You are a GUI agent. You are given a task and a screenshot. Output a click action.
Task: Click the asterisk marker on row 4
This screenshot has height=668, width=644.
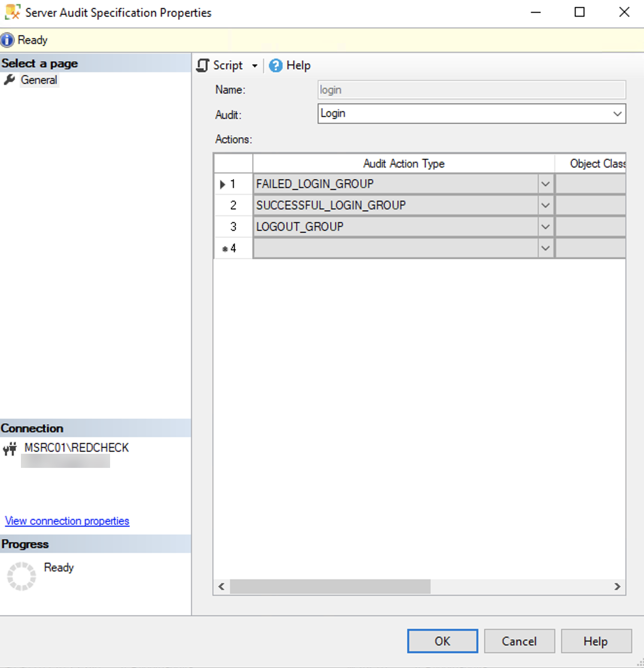[x=225, y=248]
